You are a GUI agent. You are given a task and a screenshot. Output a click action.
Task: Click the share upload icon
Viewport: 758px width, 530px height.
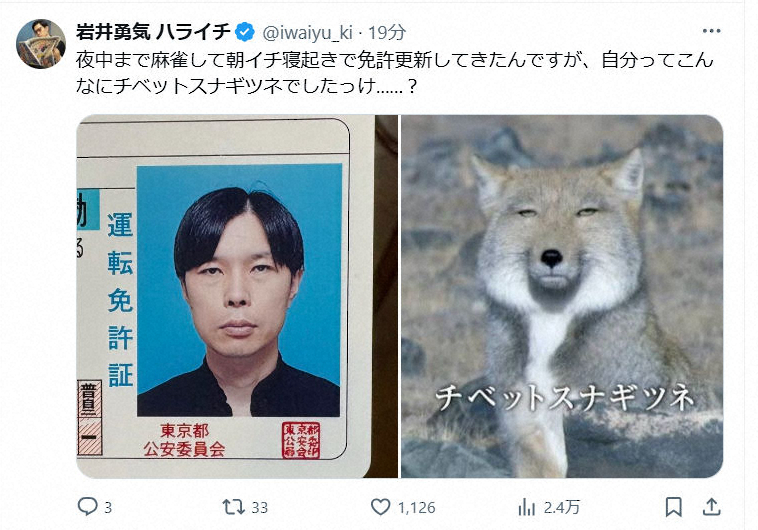click(711, 507)
